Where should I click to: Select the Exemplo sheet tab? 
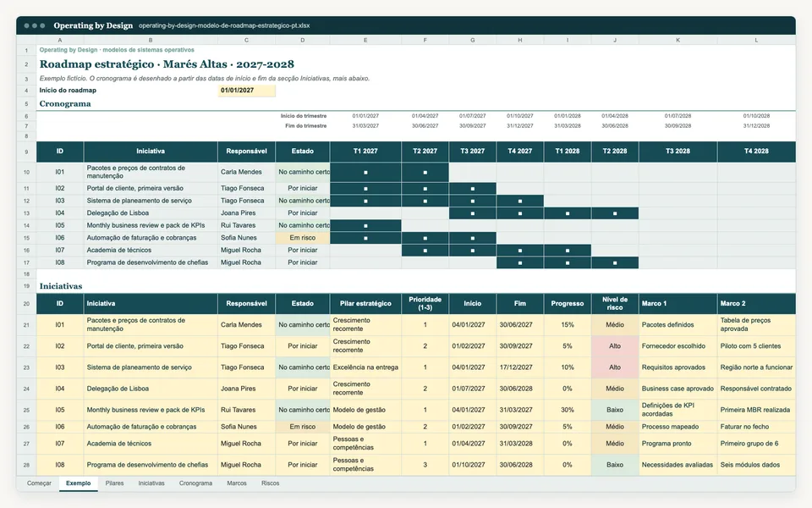coord(78,483)
